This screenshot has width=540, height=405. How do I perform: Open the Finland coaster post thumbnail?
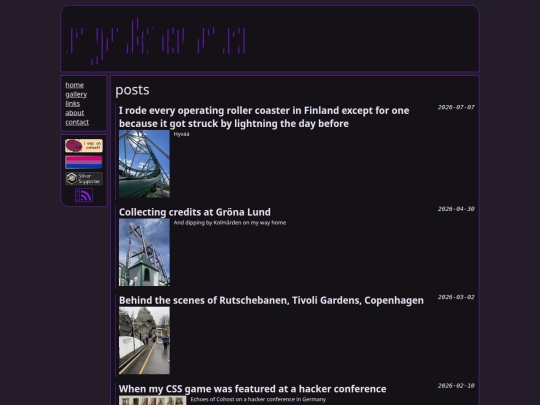pyautogui.click(x=144, y=164)
